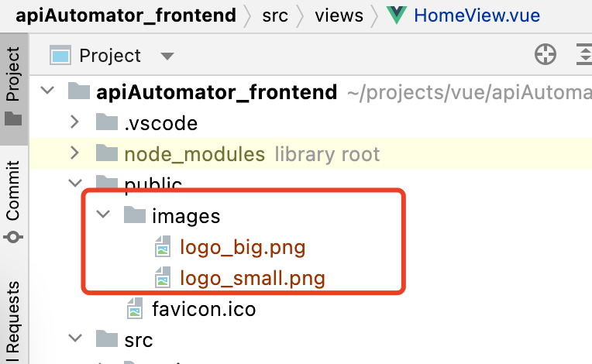
Task: Collapse the src folder chevron
Action: tap(75, 338)
